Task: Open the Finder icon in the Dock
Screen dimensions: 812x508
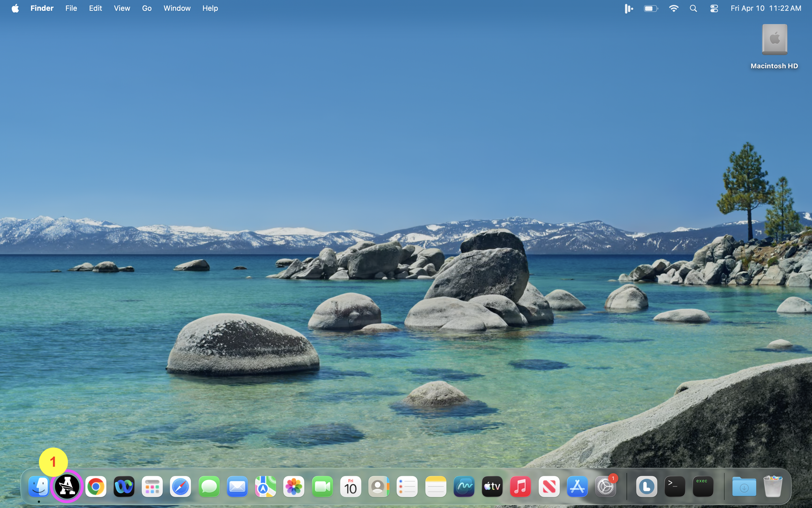Action: click(39, 486)
